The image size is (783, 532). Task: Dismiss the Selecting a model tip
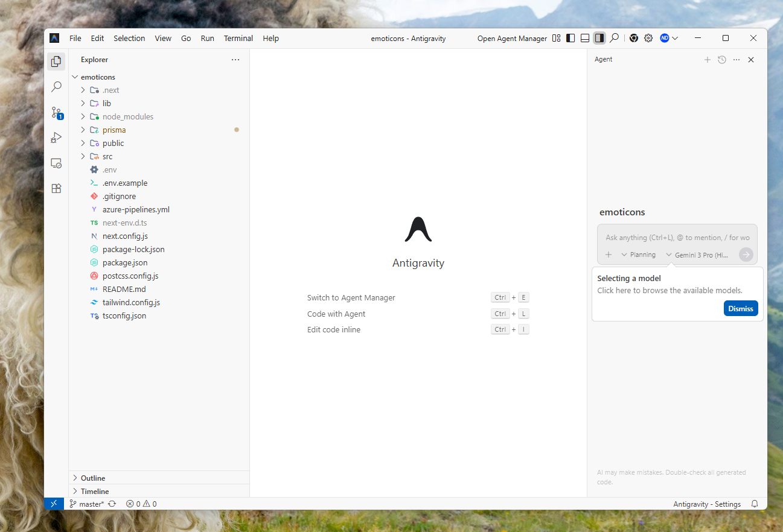coord(741,308)
